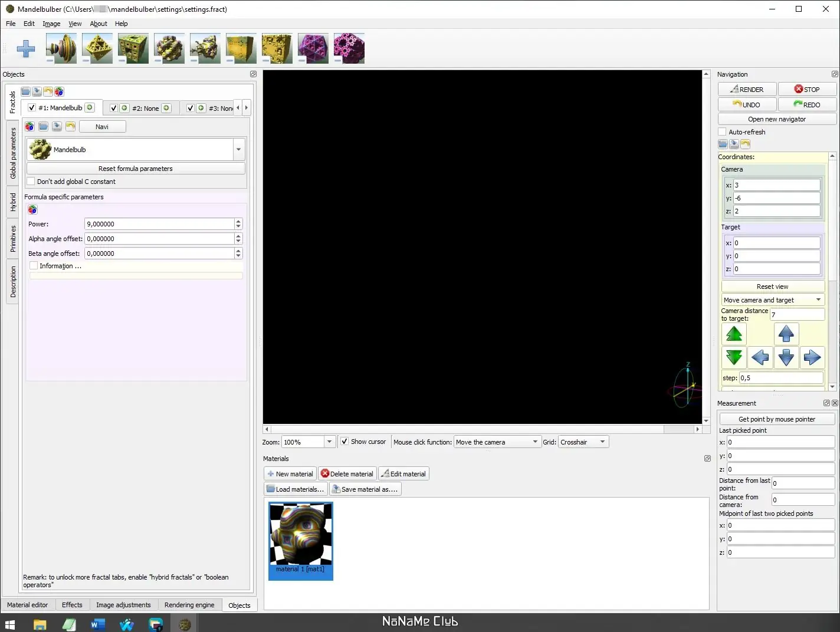Enable the Auto-refresh checkbox

[x=723, y=132]
